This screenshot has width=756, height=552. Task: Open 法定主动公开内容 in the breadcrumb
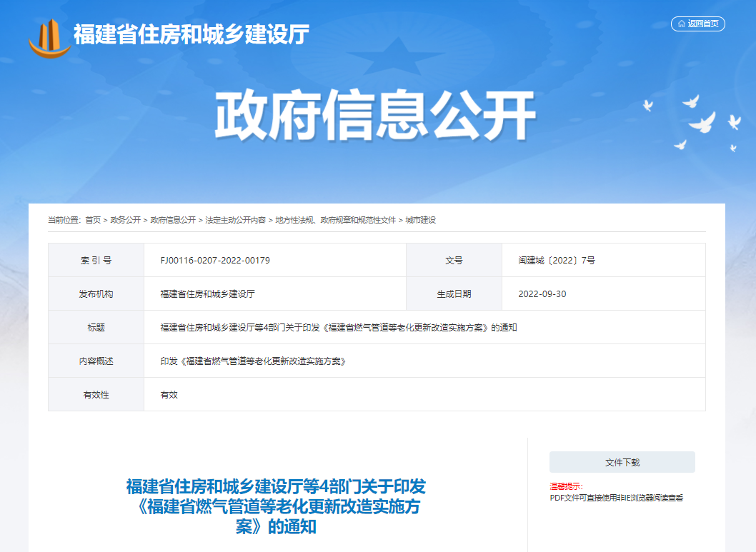[236, 220]
